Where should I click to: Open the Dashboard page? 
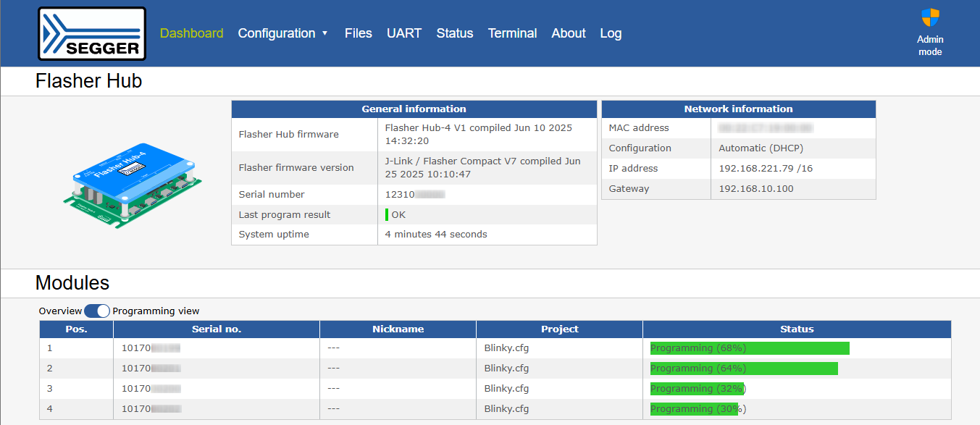point(191,33)
